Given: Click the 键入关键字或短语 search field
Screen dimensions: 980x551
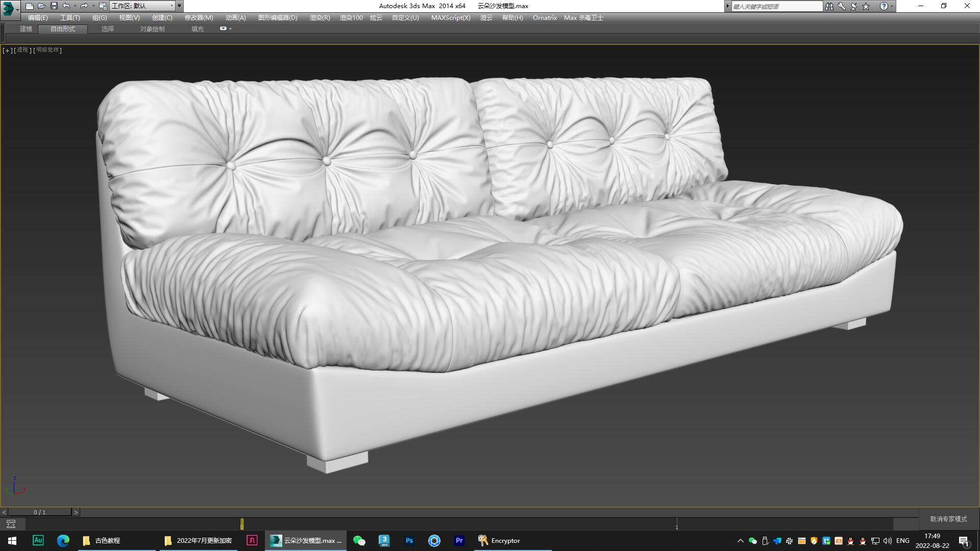Looking at the screenshot, I should 776,6.
